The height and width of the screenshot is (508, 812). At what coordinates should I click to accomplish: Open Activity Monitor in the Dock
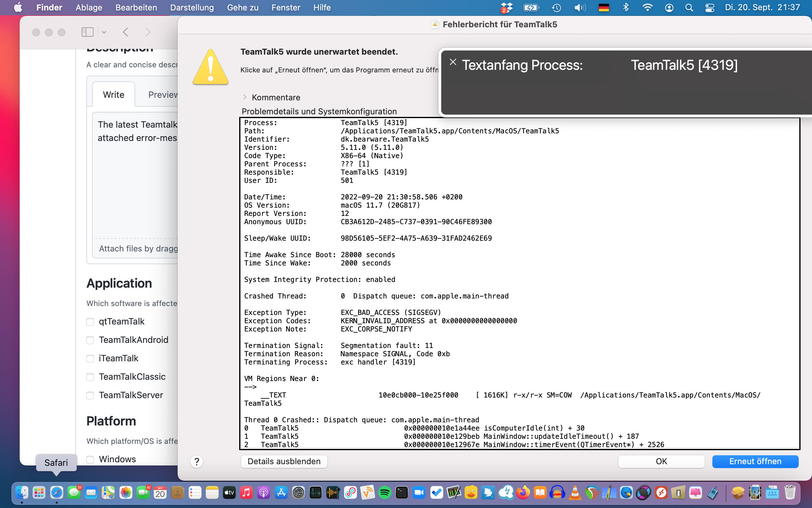click(316, 493)
